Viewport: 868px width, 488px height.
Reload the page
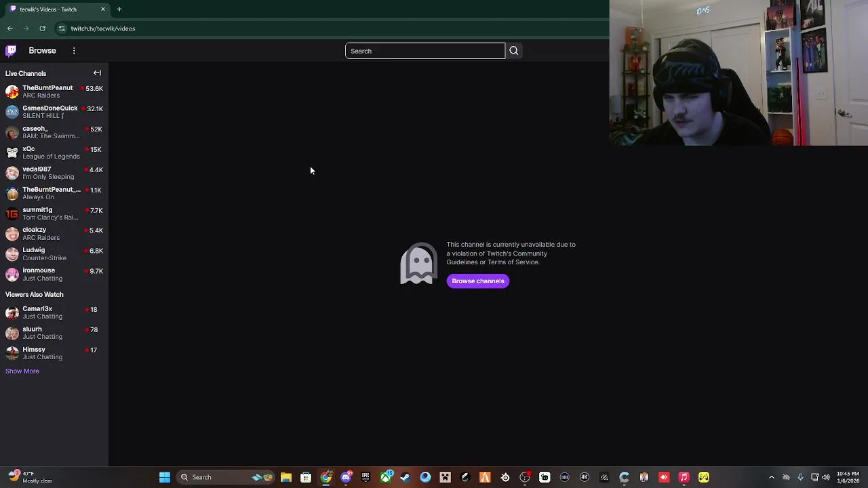(x=42, y=28)
